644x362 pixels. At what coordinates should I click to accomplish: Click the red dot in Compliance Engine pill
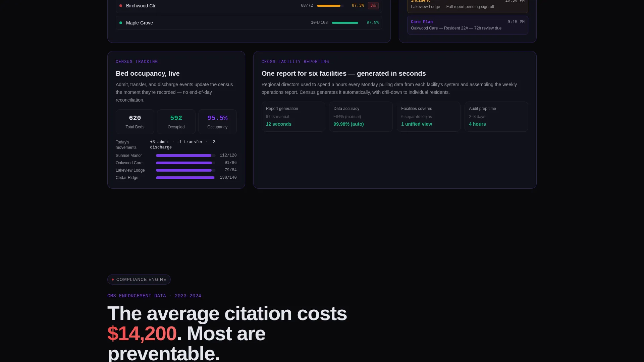coord(113,280)
